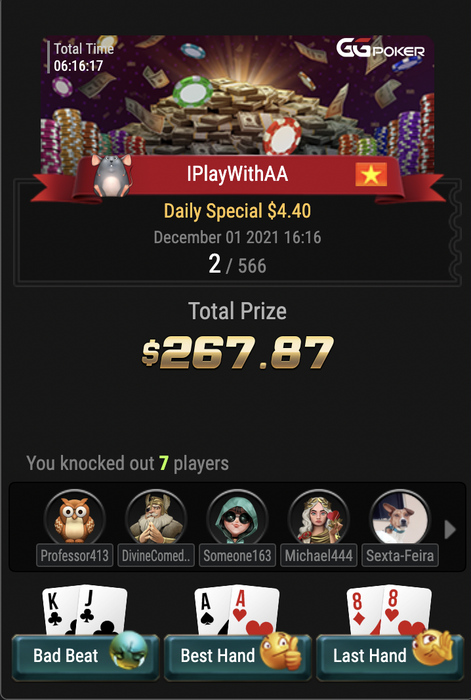Image resolution: width=471 pixels, height=700 pixels.
Task: Click the Professor413 owl avatar
Action: coord(75,518)
